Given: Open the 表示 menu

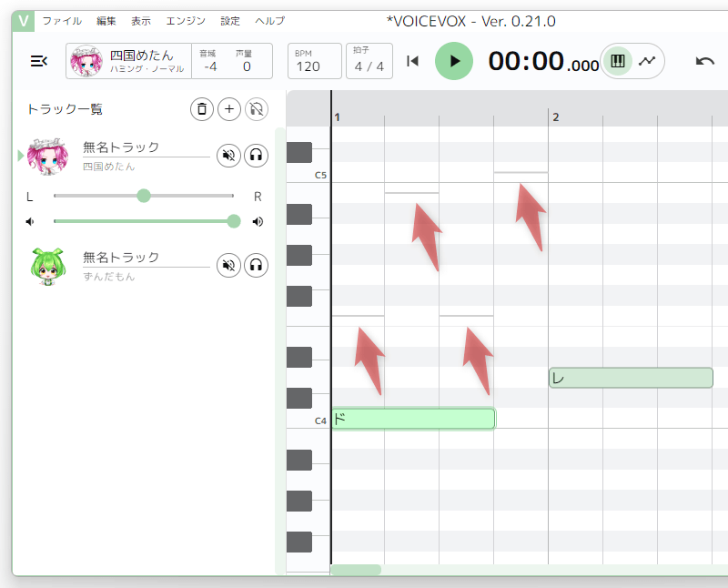Looking at the screenshot, I should pos(141,21).
